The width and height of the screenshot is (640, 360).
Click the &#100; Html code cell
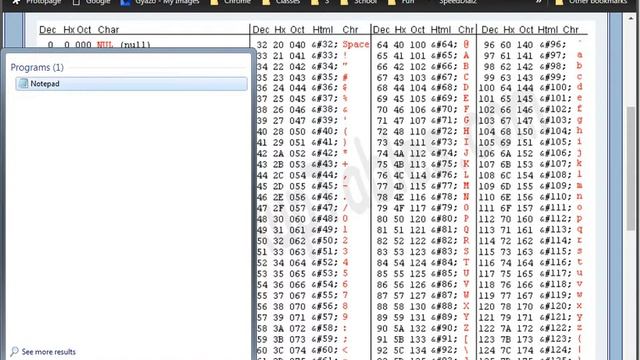[x=556, y=88]
